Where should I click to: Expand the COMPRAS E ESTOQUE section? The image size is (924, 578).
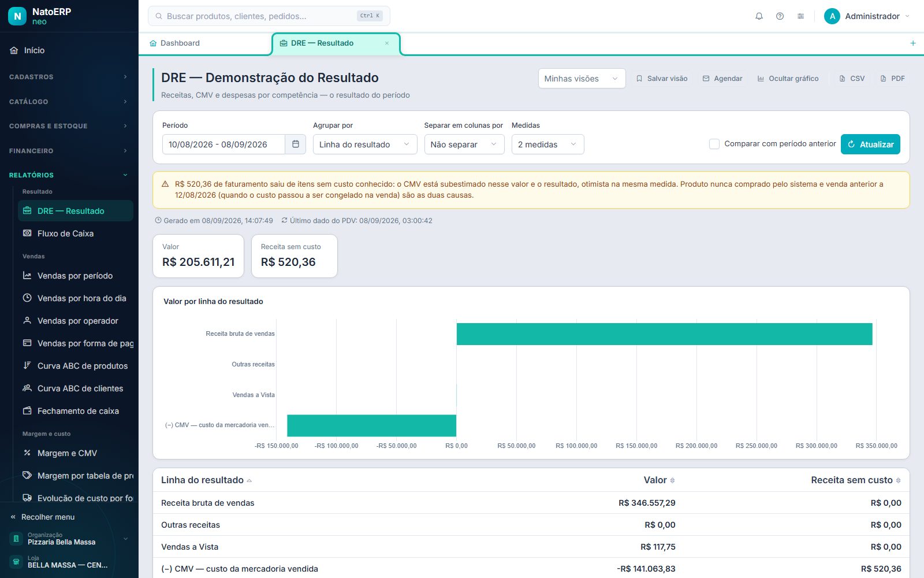[69, 126]
